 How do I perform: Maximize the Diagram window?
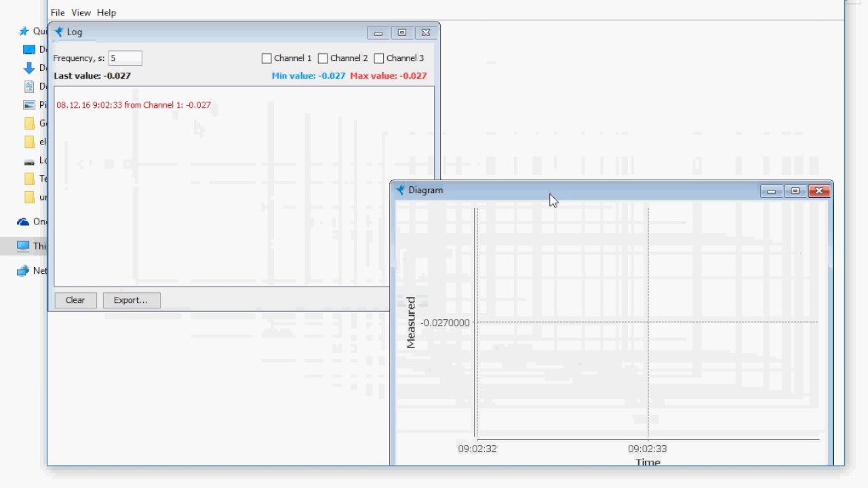[x=795, y=191]
